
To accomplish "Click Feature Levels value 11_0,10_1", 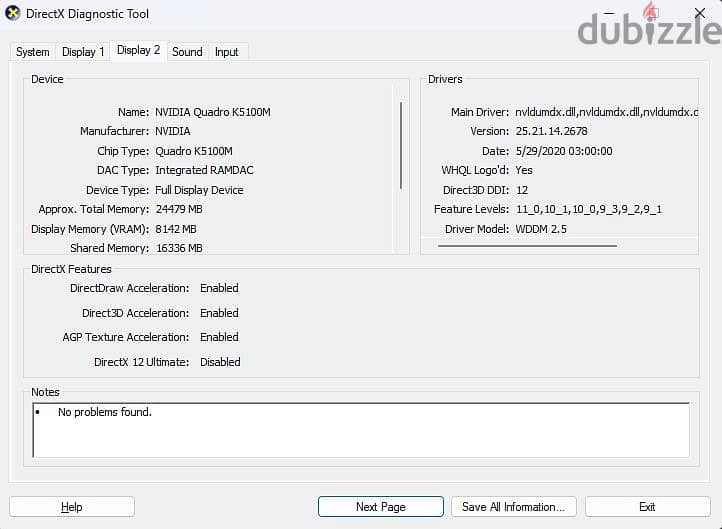I will [x=588, y=209].
